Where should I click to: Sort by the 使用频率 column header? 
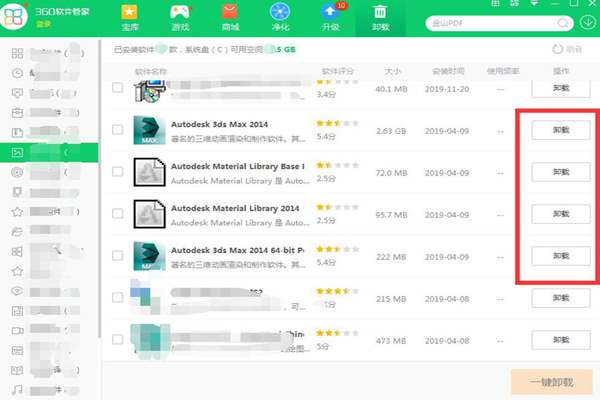click(503, 71)
